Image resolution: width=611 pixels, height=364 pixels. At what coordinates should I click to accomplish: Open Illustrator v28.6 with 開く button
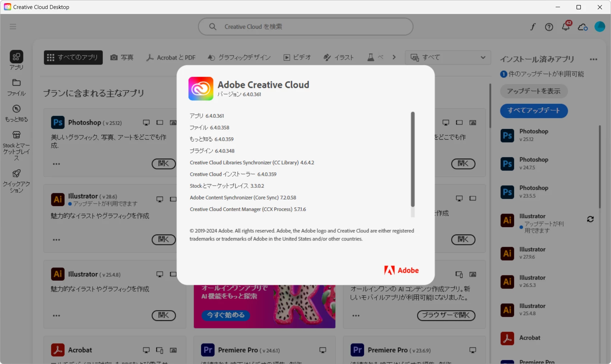[164, 239]
